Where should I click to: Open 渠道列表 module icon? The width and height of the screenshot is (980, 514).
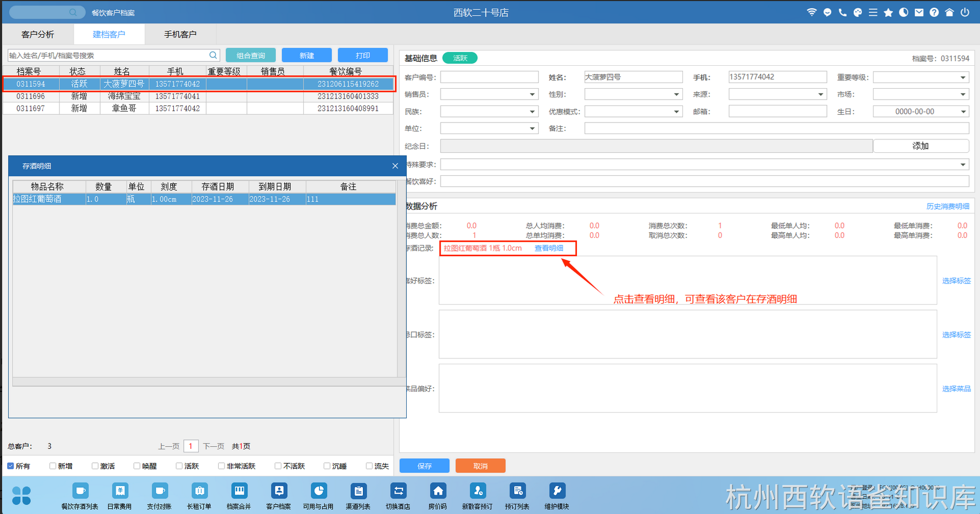[358, 491]
